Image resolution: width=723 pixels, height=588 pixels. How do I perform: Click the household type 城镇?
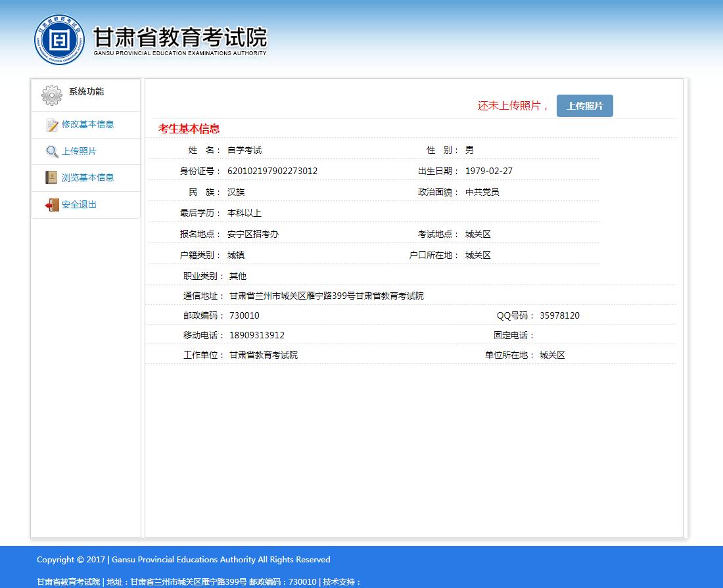click(235, 255)
